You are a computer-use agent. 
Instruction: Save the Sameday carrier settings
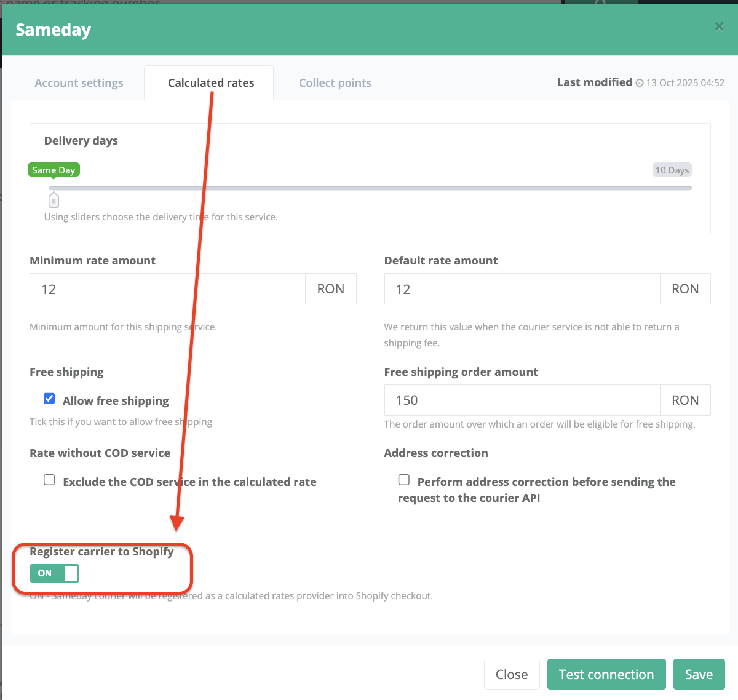coord(699,674)
